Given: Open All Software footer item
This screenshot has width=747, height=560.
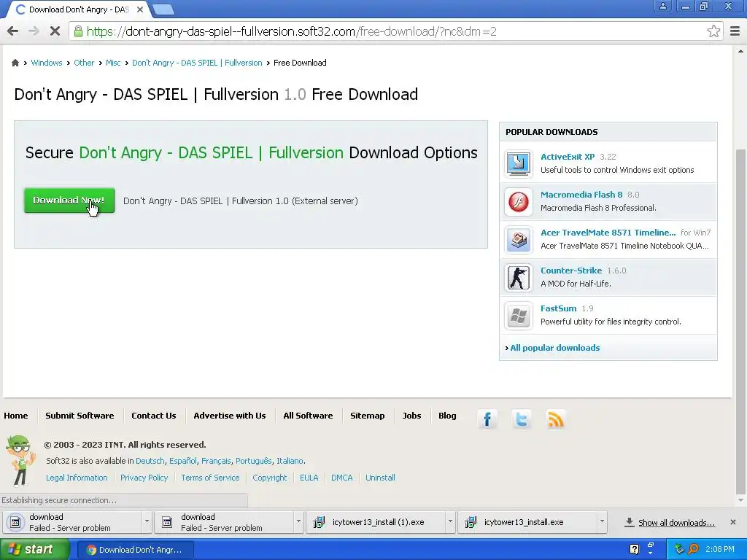Looking at the screenshot, I should click(x=308, y=415).
